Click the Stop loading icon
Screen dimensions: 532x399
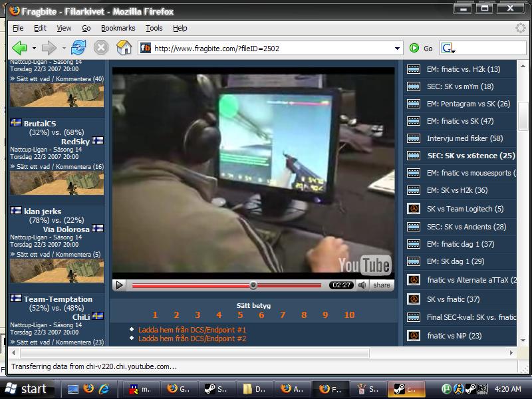[x=100, y=48]
